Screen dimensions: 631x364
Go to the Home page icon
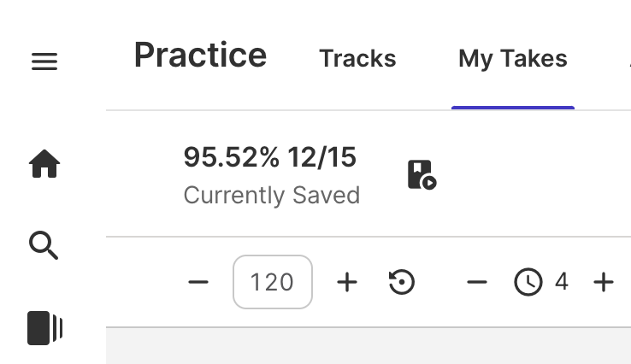pos(44,163)
